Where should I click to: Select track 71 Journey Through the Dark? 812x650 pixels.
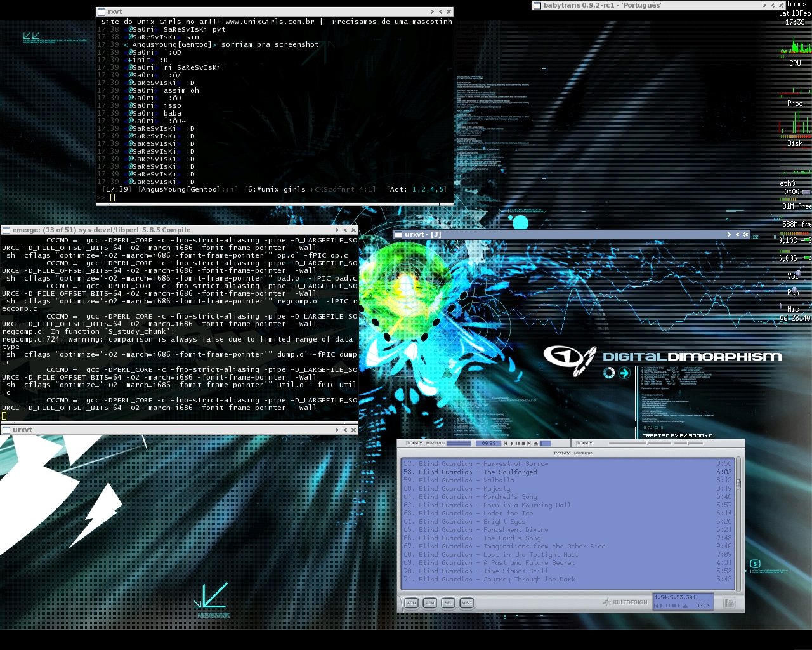[x=567, y=580]
